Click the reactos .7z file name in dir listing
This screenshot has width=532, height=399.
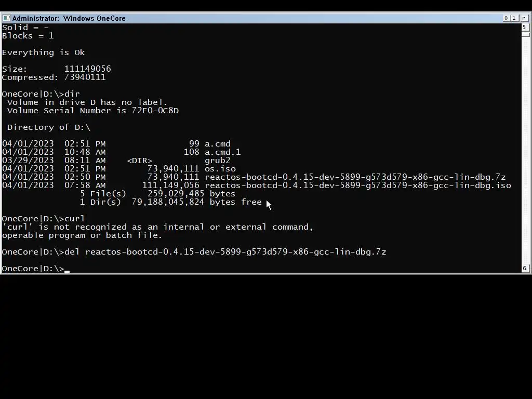click(x=355, y=177)
